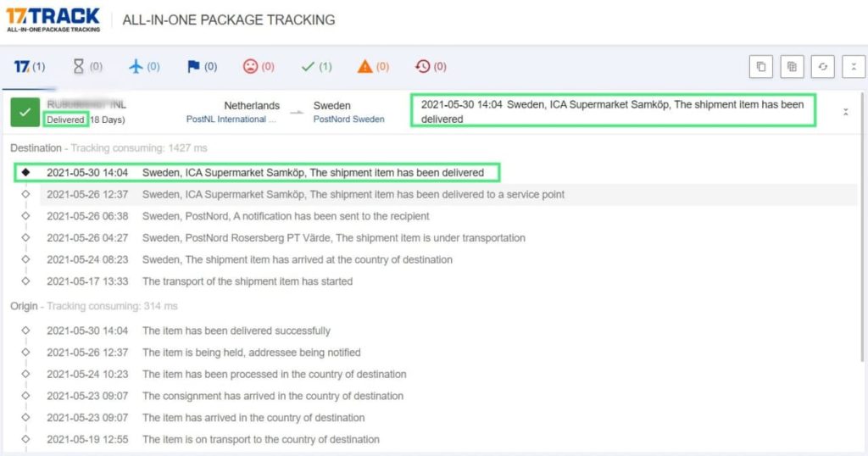Click the 18 Days delivery duration text

click(x=108, y=120)
